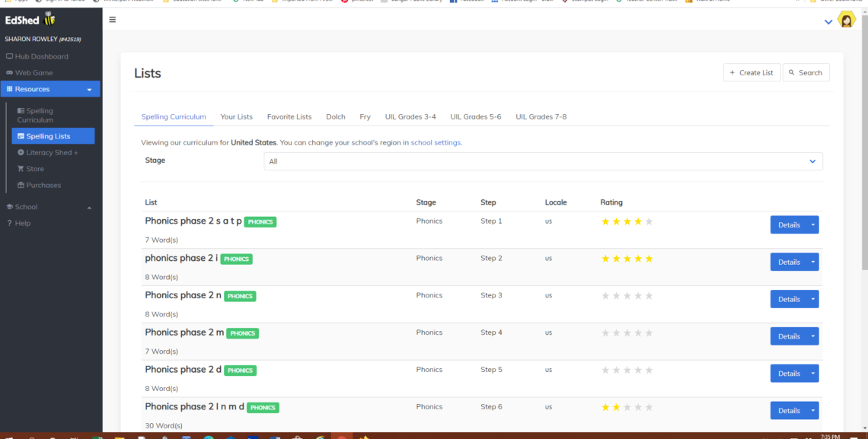This screenshot has height=439, width=868.
Task: Follow the school settings link
Action: point(436,142)
